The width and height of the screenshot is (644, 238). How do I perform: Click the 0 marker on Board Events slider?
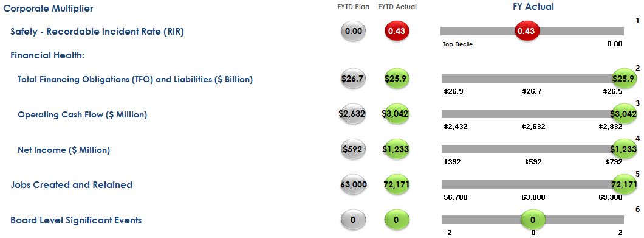533,220
